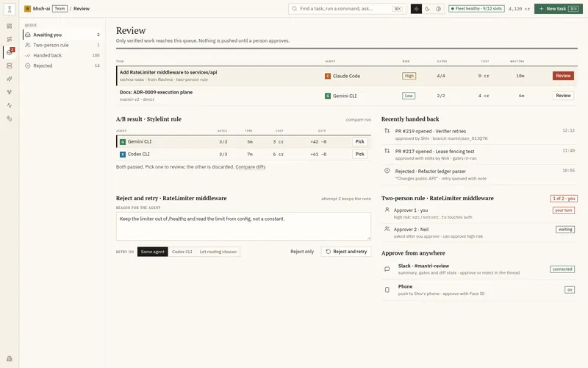Switch to light theme sun icon
Screen dimensions: 588x368
[416, 9]
